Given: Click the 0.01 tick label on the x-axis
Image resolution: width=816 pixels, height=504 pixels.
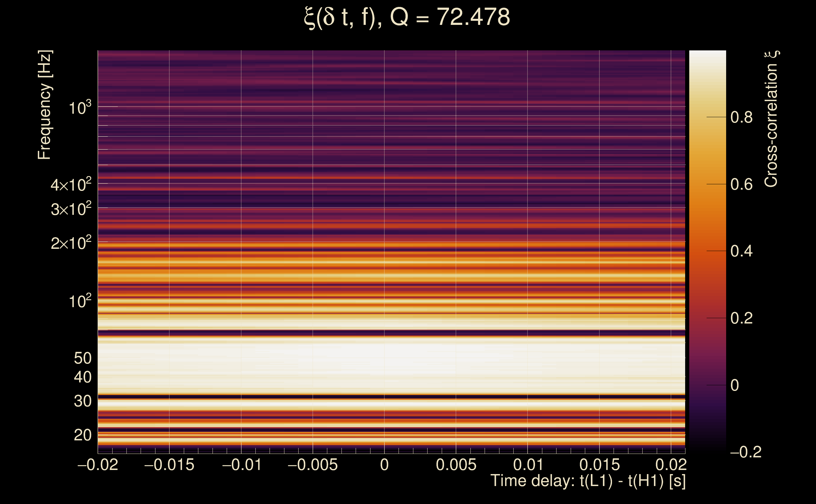Looking at the screenshot, I should 528,465.
